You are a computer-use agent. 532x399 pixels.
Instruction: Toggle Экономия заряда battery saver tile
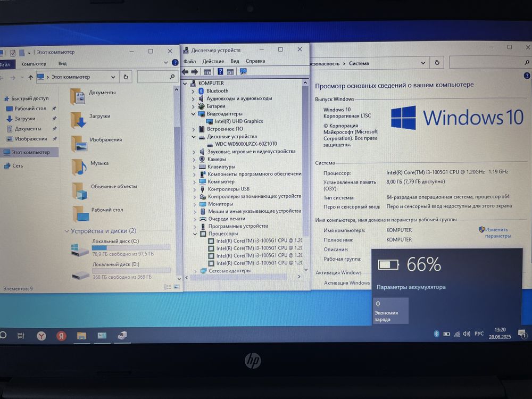[390, 311]
